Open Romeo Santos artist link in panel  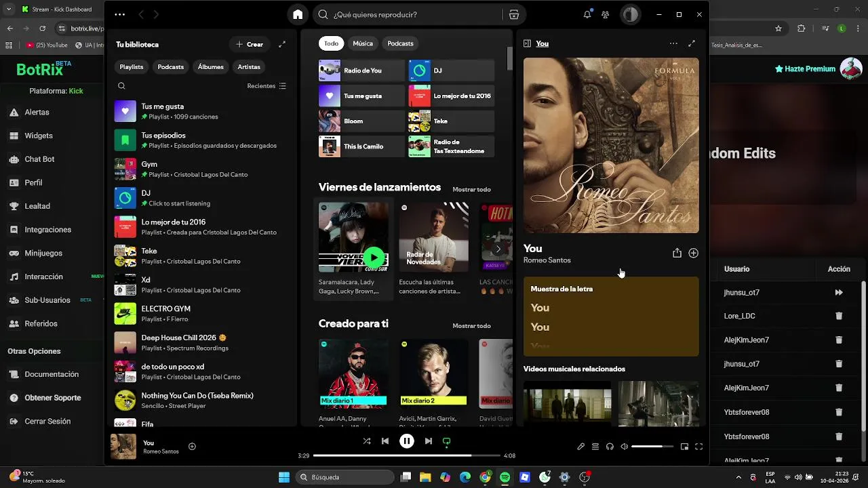[x=547, y=260]
